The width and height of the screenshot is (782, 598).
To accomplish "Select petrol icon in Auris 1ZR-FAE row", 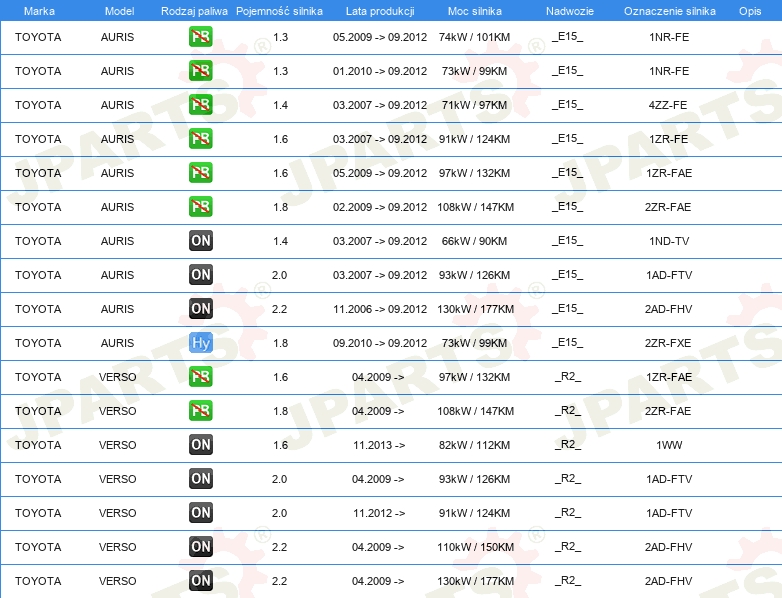I will (200, 173).
